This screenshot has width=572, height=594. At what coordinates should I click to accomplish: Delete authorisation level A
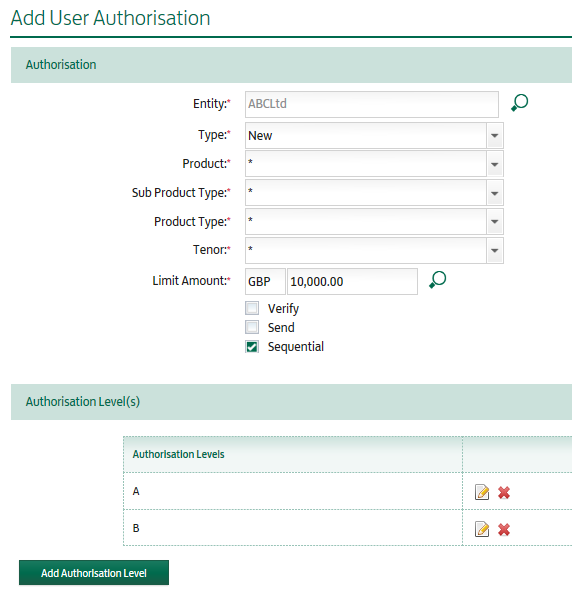pos(504,492)
